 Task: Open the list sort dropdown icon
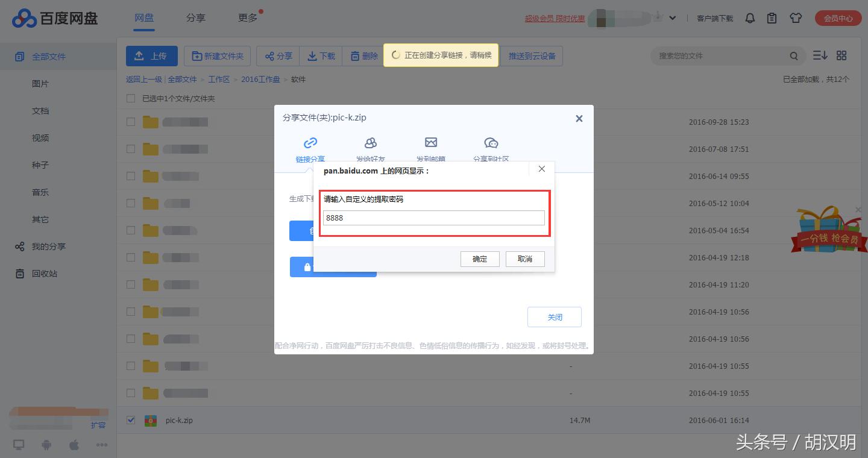point(820,55)
